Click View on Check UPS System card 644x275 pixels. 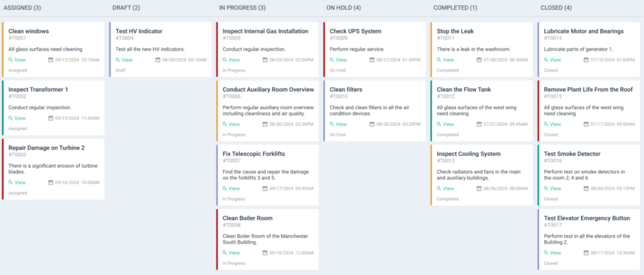[338, 60]
